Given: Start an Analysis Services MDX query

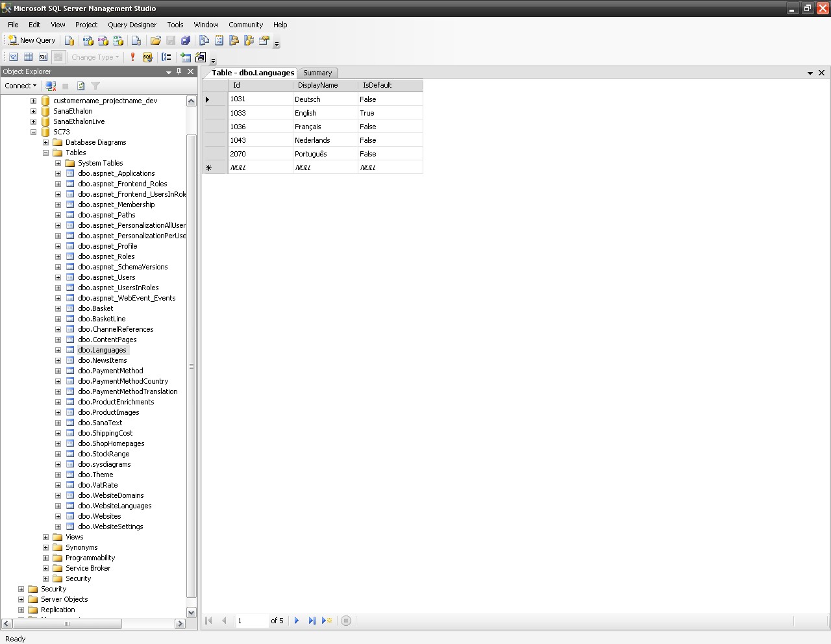Looking at the screenshot, I should coord(87,40).
